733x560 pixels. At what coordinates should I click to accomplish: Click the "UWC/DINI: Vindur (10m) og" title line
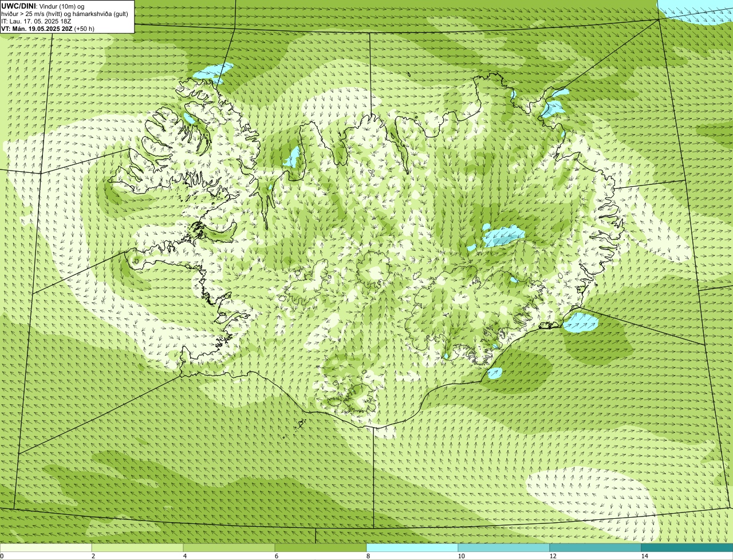coord(43,6)
